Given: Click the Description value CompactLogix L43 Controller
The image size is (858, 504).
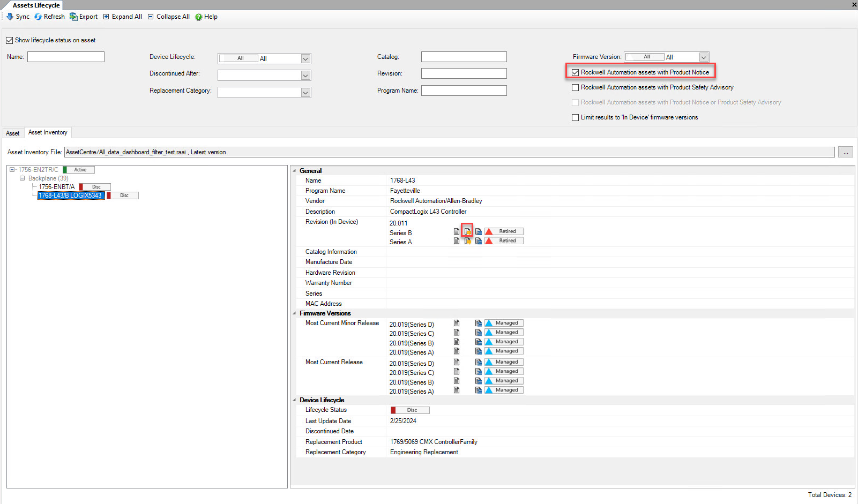Looking at the screenshot, I should click(x=428, y=212).
